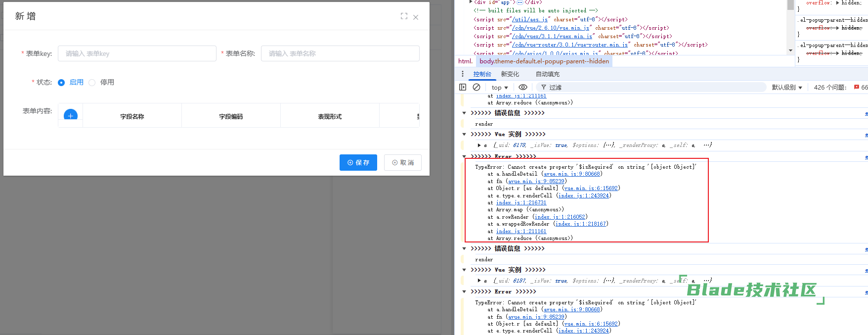Expand the object with _uid 6178

[479, 145]
